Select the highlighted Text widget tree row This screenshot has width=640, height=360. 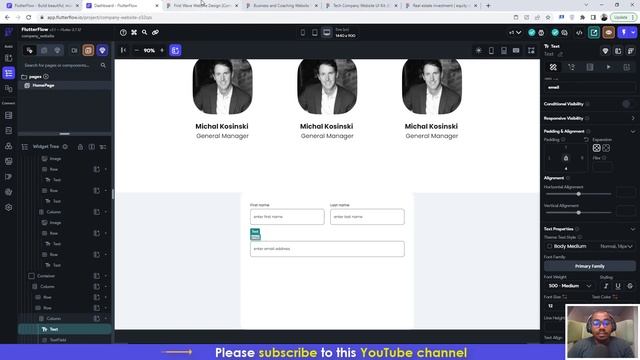(x=64, y=329)
